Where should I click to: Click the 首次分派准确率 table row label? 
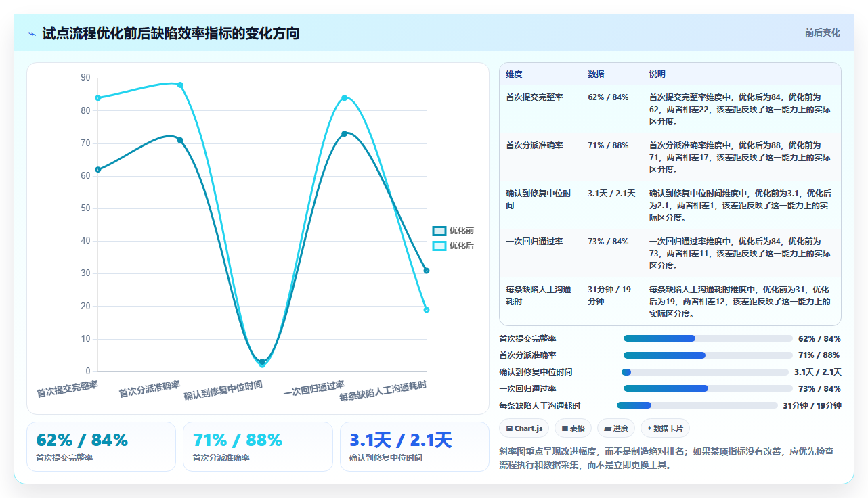pos(534,145)
